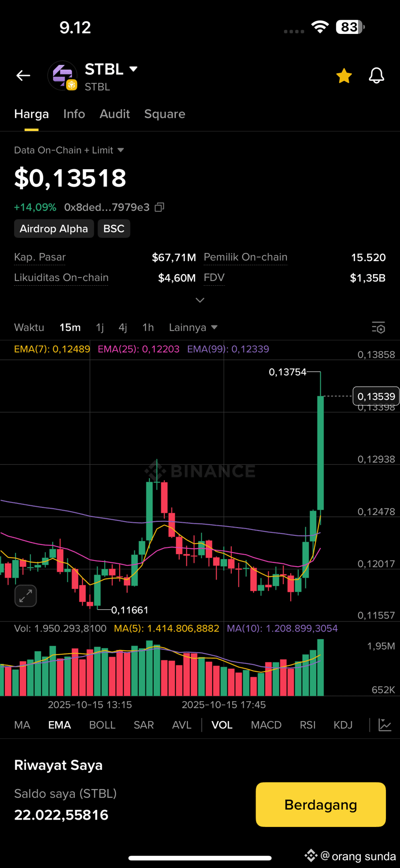Open Lainnya timeframe dropdown
Viewport: 400px width, 868px height.
(x=193, y=327)
